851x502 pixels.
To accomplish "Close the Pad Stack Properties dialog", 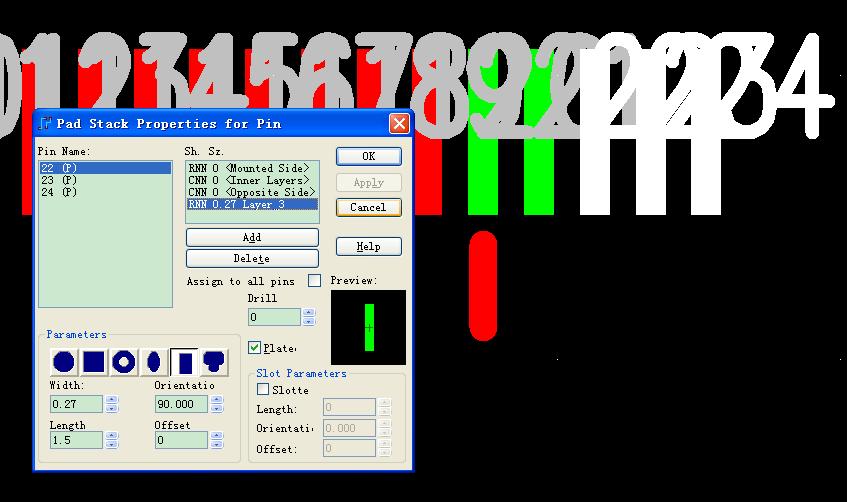I will pyautogui.click(x=399, y=123).
